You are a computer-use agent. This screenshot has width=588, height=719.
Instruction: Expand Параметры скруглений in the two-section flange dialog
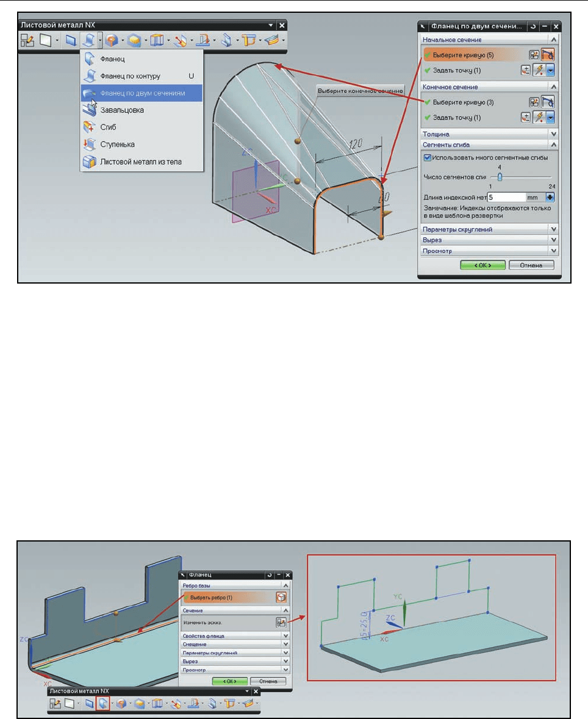[x=554, y=229]
